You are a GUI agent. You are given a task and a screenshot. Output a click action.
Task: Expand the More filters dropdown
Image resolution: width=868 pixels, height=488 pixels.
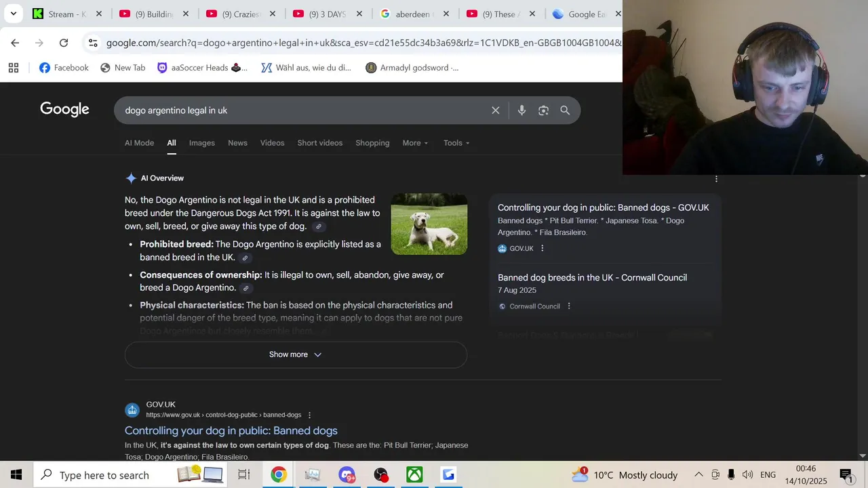(415, 143)
